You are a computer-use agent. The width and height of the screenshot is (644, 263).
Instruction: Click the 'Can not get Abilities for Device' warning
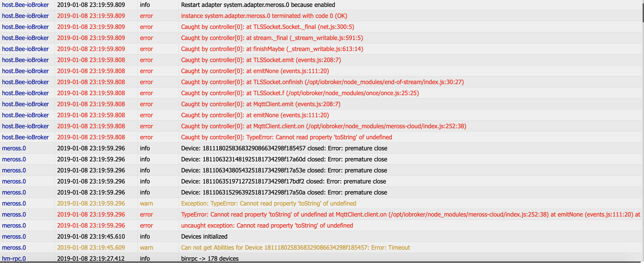[295, 247]
